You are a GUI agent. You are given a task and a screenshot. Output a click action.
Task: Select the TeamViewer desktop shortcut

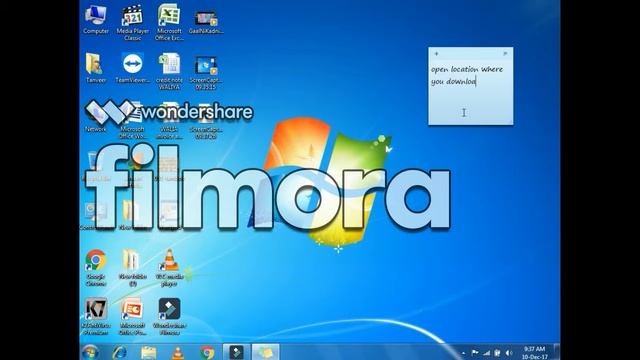[x=133, y=68]
